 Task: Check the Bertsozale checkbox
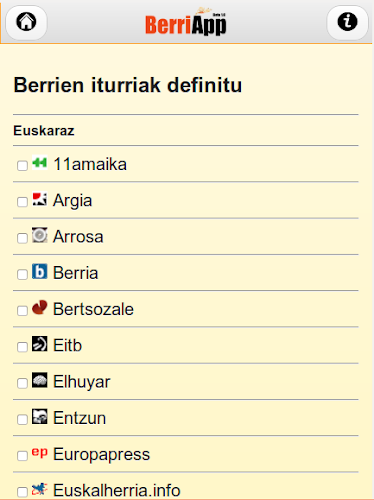pos(22,310)
